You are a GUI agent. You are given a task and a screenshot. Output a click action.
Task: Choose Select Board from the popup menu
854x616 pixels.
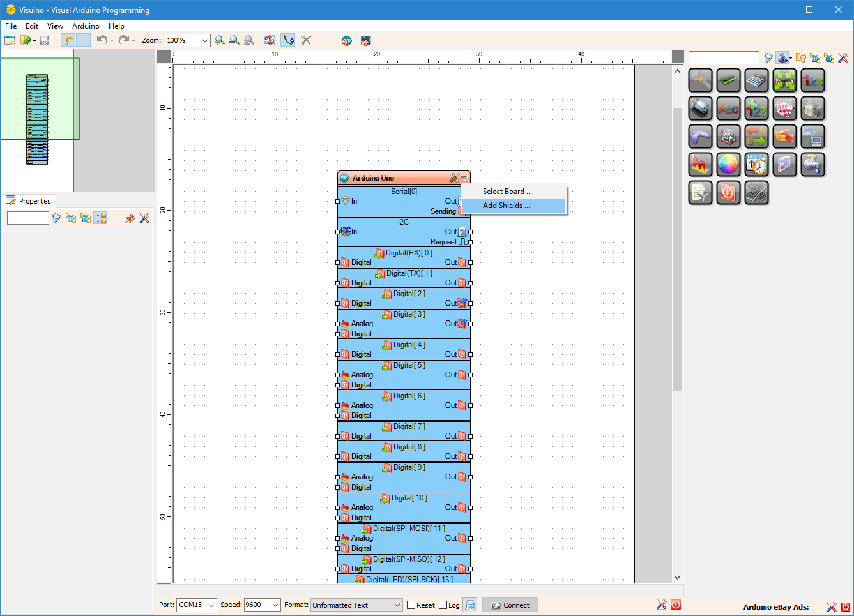tap(514, 192)
